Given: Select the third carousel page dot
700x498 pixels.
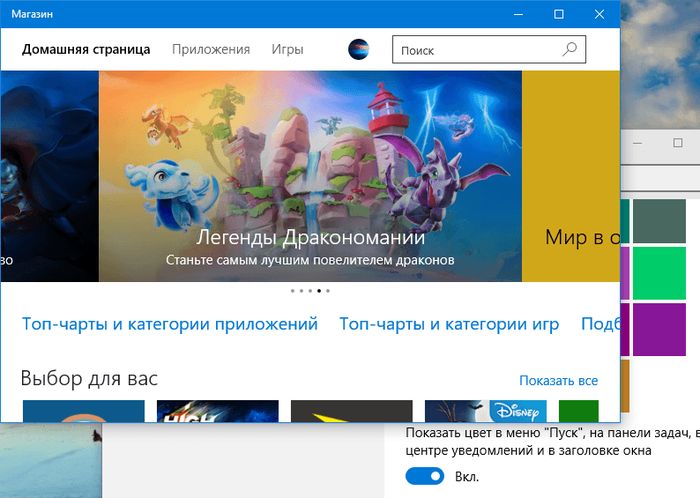Looking at the screenshot, I should pyautogui.click(x=310, y=291).
